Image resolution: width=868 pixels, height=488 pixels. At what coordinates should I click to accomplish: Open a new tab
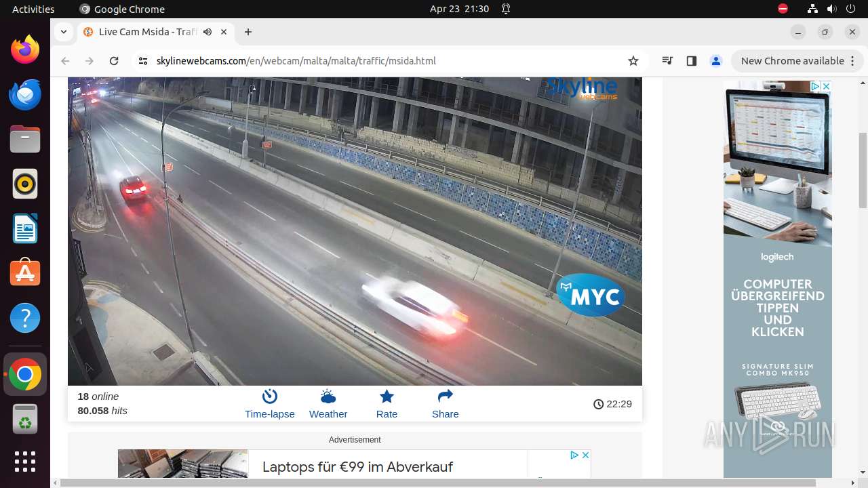click(x=248, y=32)
